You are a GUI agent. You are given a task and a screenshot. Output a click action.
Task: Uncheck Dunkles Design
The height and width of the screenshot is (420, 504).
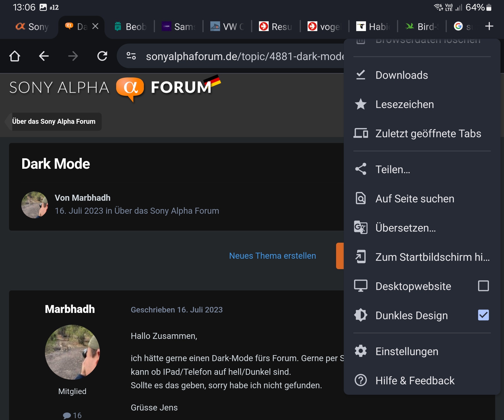[484, 315]
